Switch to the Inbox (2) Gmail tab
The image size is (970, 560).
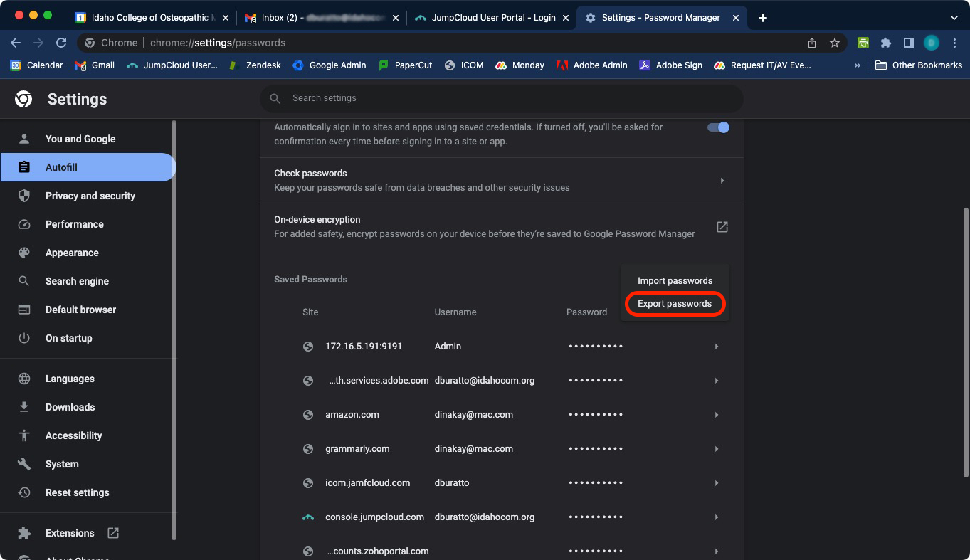coord(321,18)
